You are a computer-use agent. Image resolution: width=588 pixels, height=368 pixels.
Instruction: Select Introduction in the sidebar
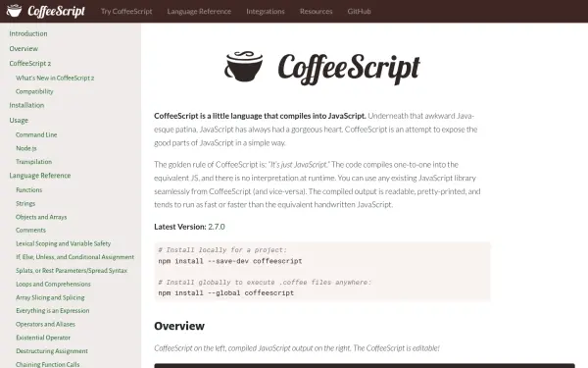click(x=28, y=33)
